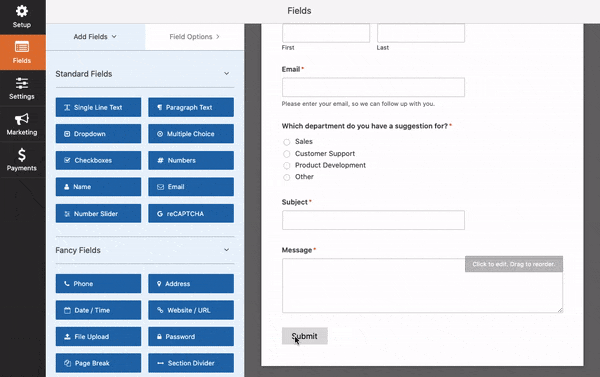This screenshot has width=600, height=377.
Task: Open the Settings sliders panel
Action: [22, 88]
